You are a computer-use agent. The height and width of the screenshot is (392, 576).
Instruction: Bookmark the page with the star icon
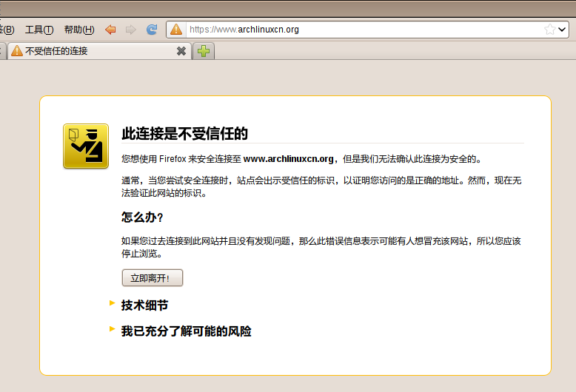pos(550,30)
